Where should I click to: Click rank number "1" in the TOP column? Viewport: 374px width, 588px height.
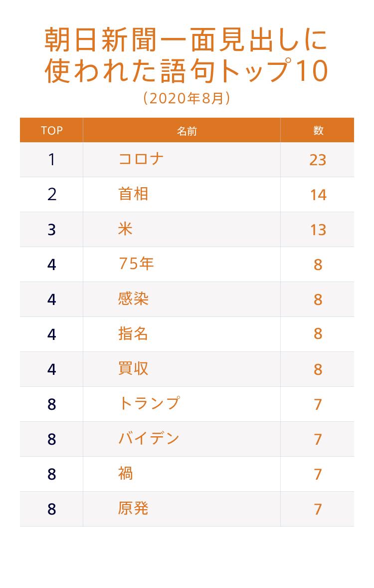tap(52, 160)
